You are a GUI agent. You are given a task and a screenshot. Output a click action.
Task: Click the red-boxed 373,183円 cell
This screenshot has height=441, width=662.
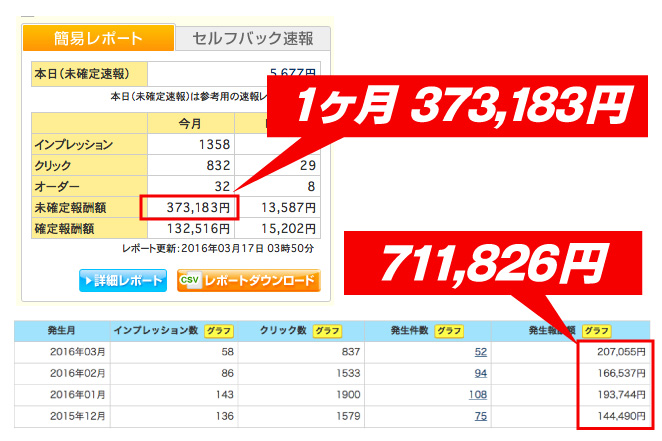191,207
